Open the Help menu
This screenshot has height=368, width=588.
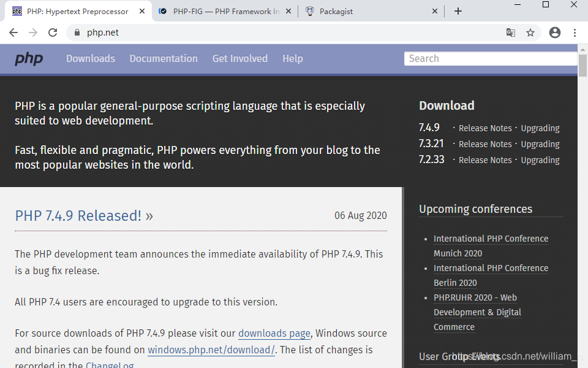click(x=293, y=58)
